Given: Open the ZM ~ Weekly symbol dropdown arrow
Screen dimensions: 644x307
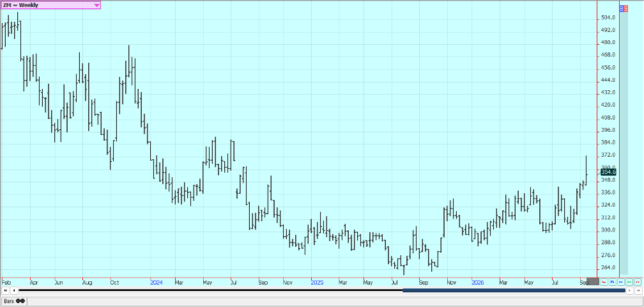Looking at the screenshot, I should pos(97,5).
